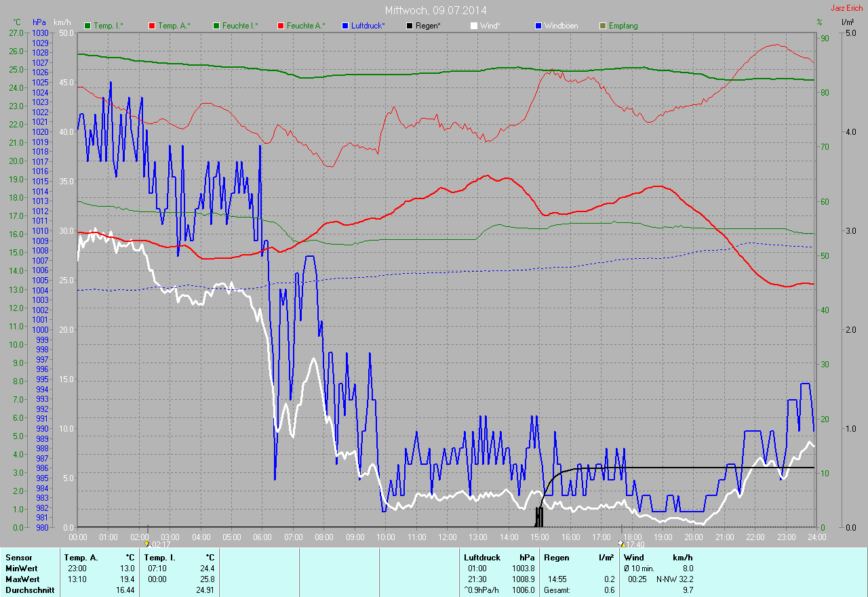Click the white Wind legend swatch
Screen dimensions: 868x597
(474, 26)
